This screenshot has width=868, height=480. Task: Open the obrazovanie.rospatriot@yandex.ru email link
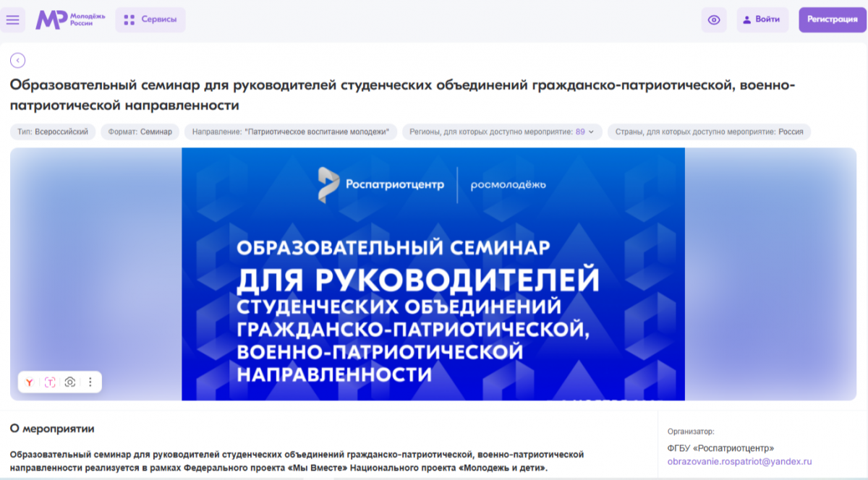tap(739, 461)
